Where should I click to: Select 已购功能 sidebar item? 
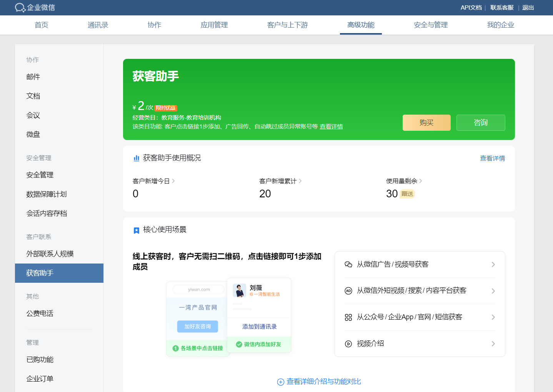pos(59,360)
